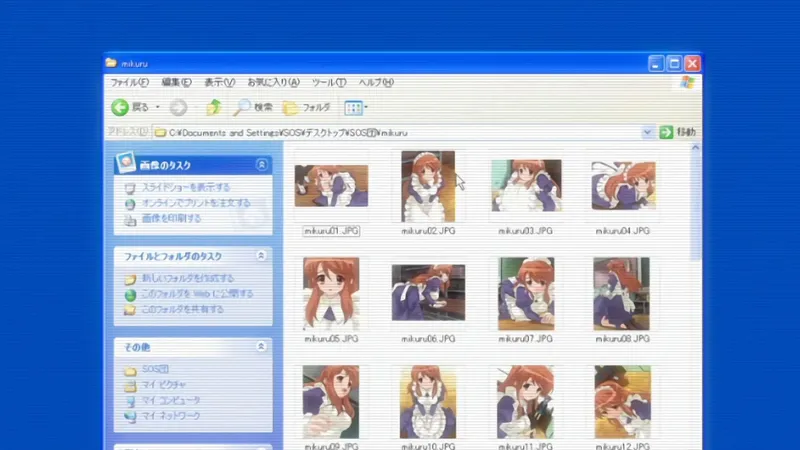Select the mikuru12.JPG thumbnail
This screenshot has width=800, height=450.
pos(622,402)
